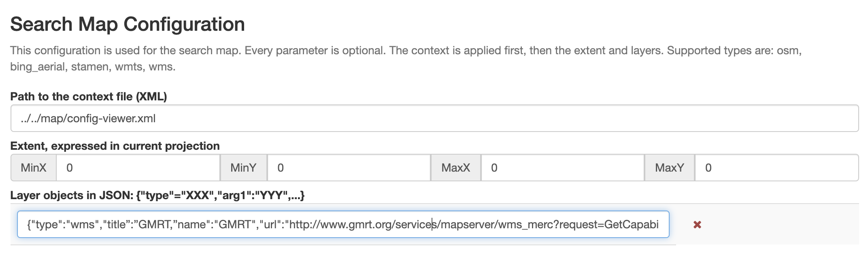Click the 'Layer objects in JSON' label
The height and width of the screenshot is (255, 868).
(x=157, y=195)
